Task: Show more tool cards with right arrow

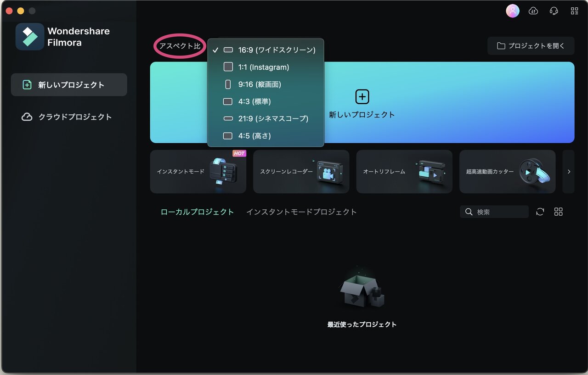Action: pyautogui.click(x=569, y=172)
